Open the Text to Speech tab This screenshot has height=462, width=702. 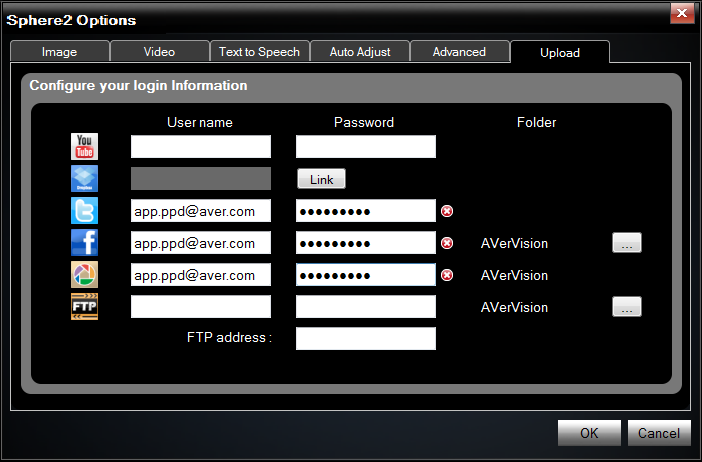[259, 51]
